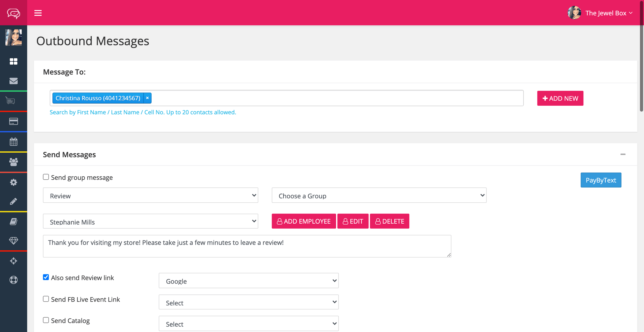Open the Review message type dropdown
Screen dimensions: 644x332
pyautogui.click(x=151, y=195)
